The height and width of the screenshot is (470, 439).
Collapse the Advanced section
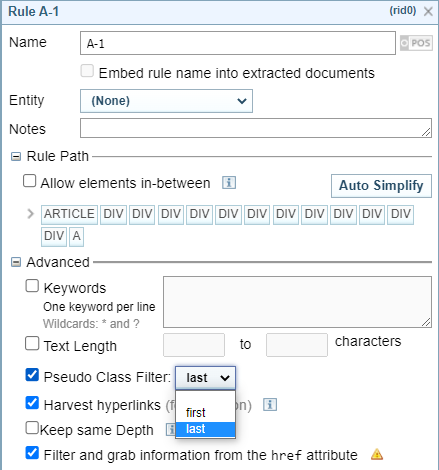pyautogui.click(x=16, y=262)
